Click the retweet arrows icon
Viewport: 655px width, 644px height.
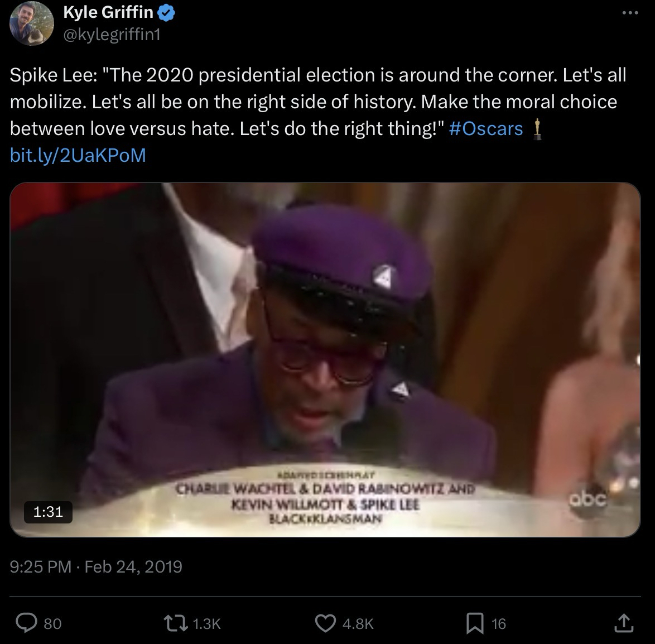(x=176, y=623)
